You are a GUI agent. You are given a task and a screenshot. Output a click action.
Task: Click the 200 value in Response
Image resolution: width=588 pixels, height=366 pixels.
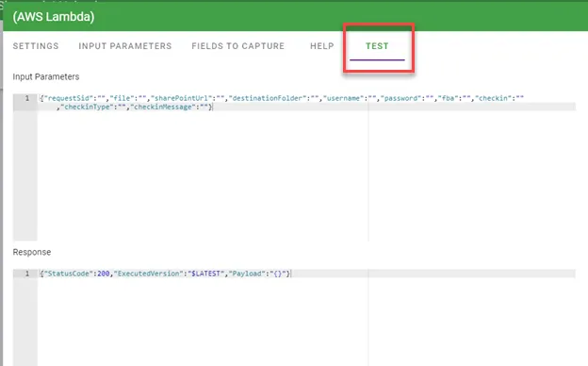click(x=104, y=274)
